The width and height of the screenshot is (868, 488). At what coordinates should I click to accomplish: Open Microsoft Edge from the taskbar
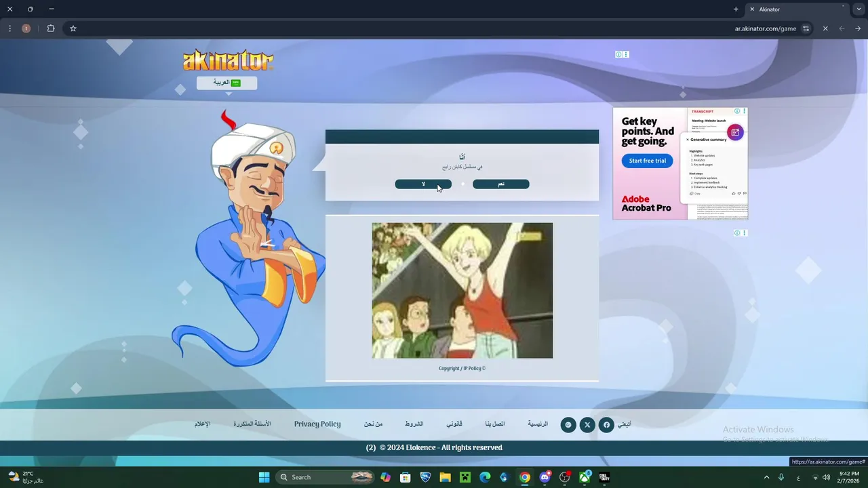click(x=485, y=477)
